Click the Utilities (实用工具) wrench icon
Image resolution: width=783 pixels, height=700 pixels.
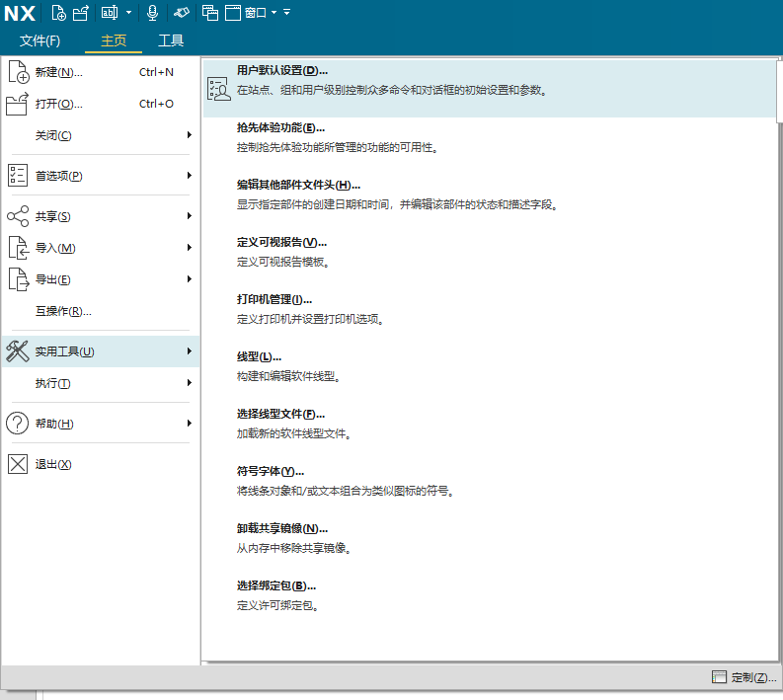[18, 351]
